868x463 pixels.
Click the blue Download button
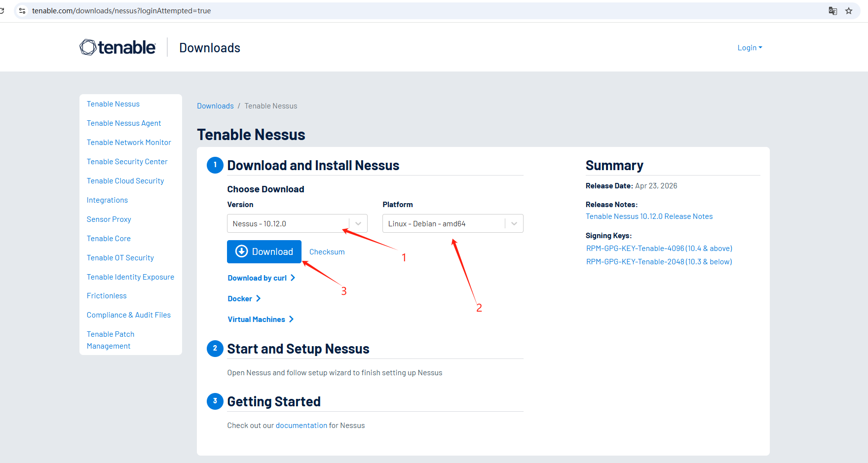(264, 251)
